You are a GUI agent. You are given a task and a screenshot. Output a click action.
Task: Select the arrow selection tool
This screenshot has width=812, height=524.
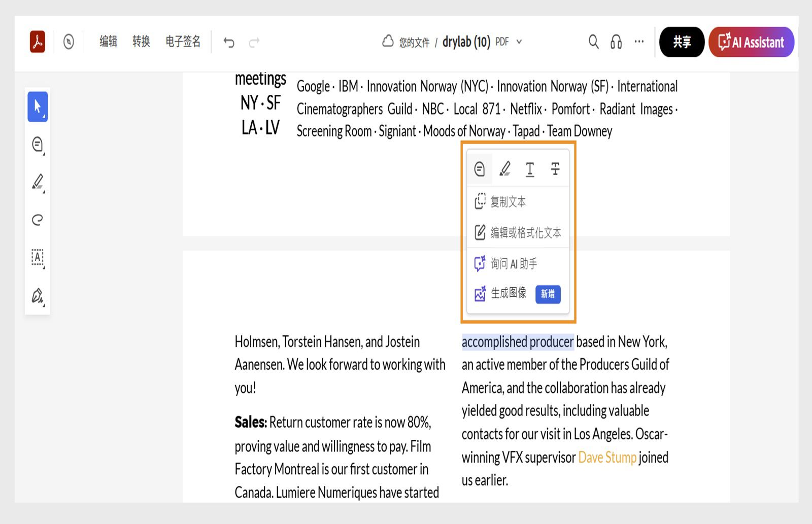coord(38,107)
